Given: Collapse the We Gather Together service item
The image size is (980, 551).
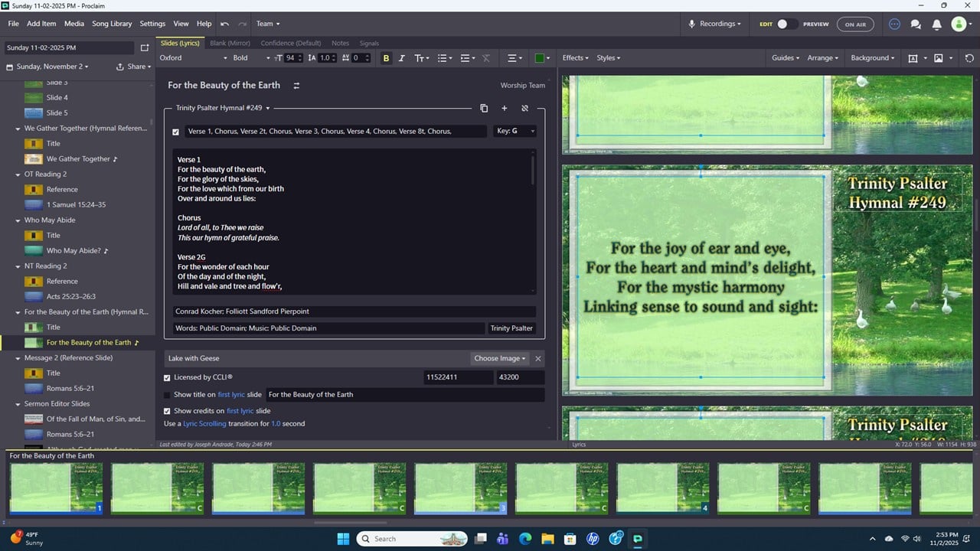Looking at the screenshot, I should (18, 129).
